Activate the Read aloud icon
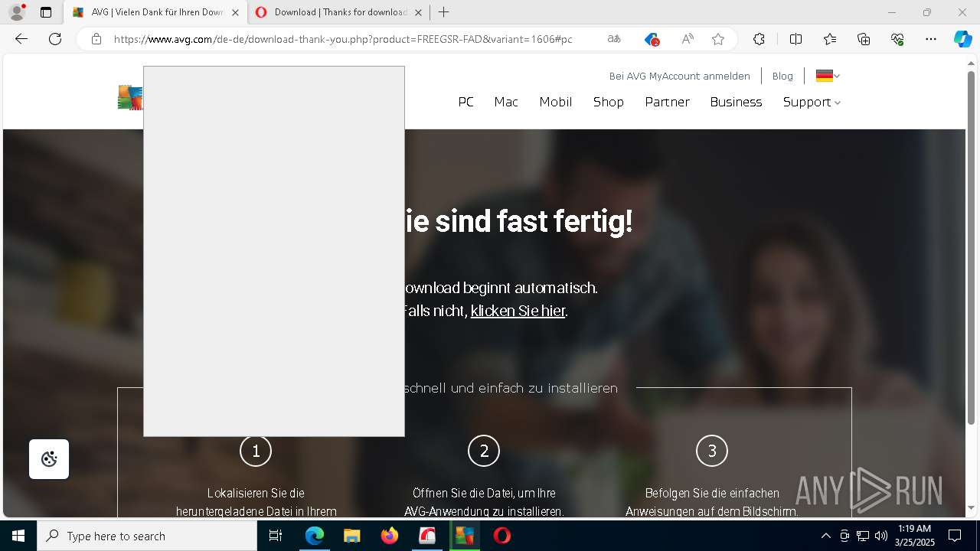980x551 pixels. point(688,39)
